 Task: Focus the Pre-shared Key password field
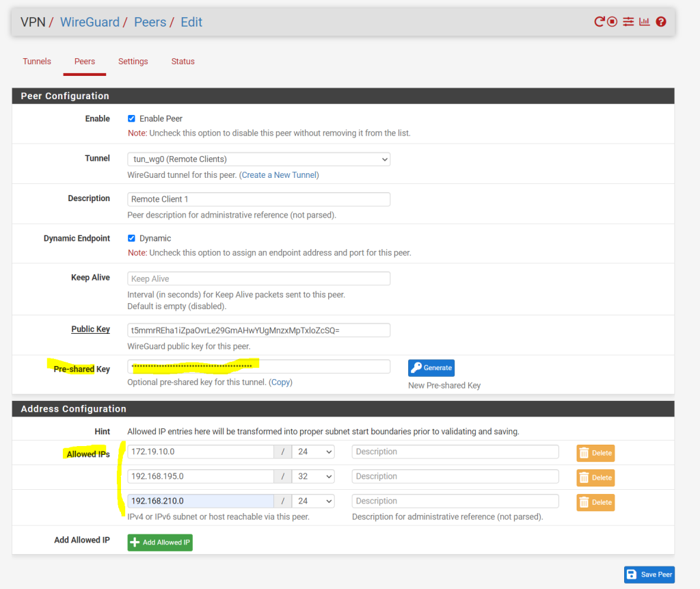tap(258, 367)
